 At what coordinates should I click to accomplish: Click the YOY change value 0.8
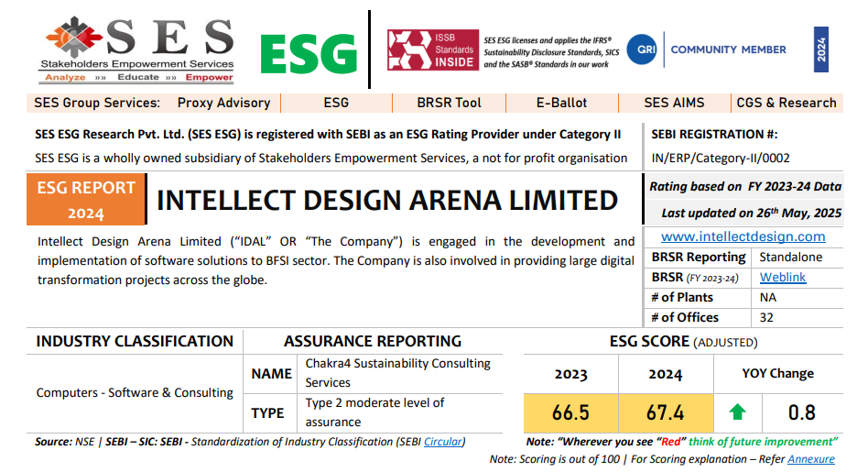tap(801, 412)
